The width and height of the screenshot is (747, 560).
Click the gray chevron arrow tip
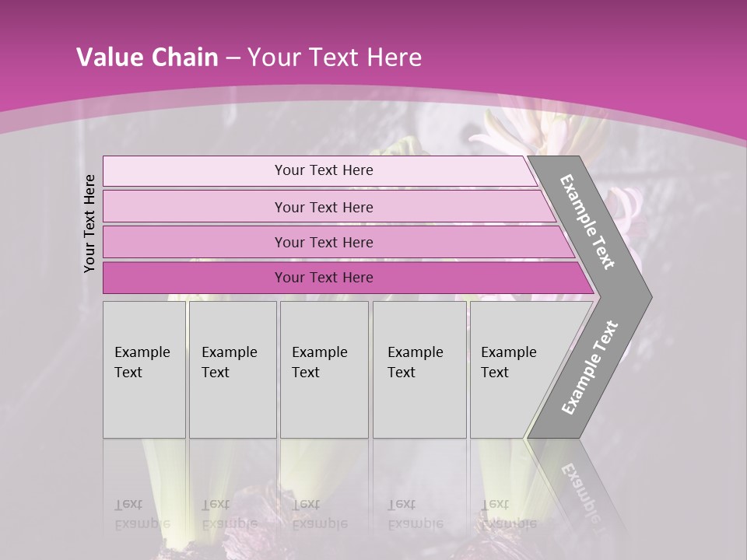pos(640,296)
